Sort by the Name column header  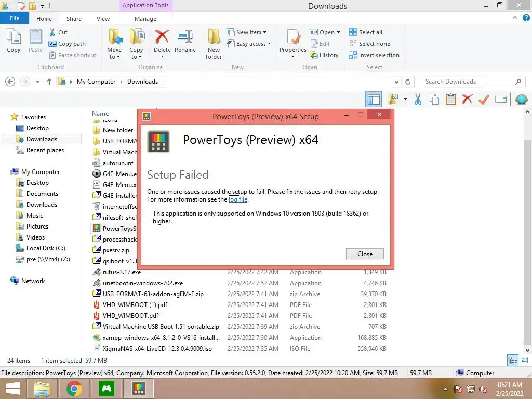pyautogui.click(x=100, y=114)
